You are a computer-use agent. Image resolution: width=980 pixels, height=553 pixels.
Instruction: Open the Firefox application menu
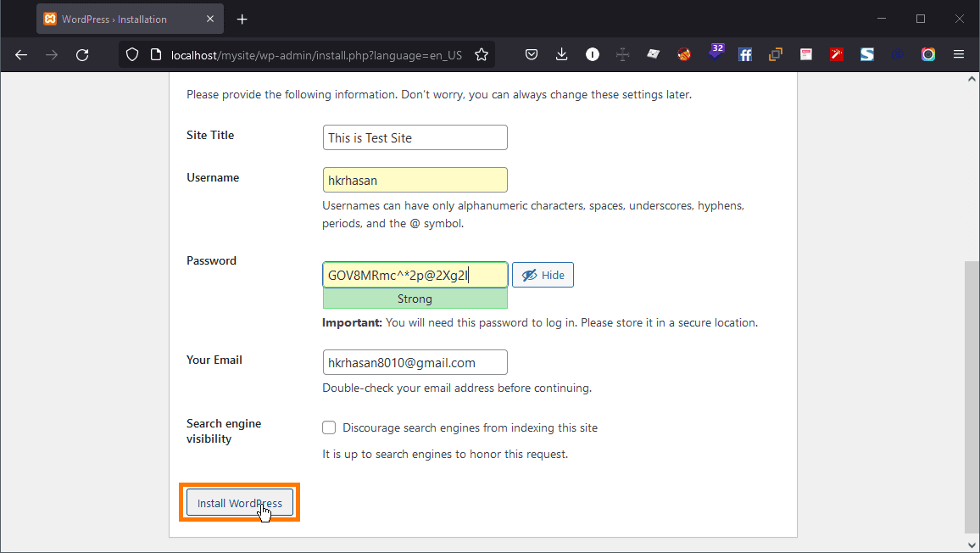[959, 55]
